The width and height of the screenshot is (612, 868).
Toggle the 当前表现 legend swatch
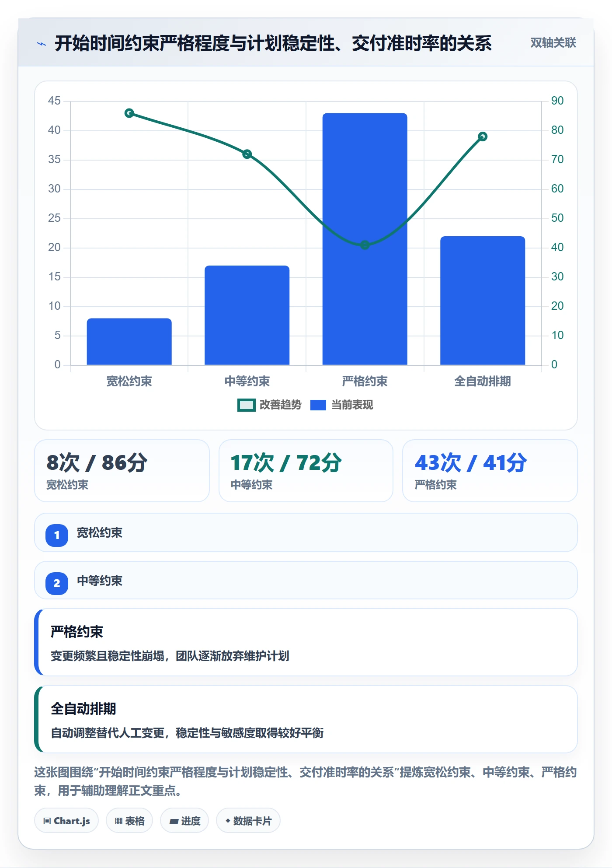click(318, 405)
